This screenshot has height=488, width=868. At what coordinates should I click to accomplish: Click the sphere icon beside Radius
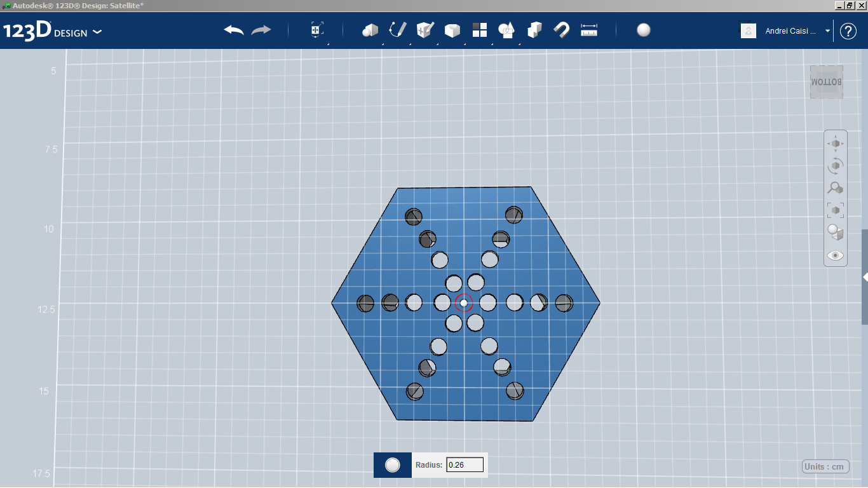coord(393,465)
